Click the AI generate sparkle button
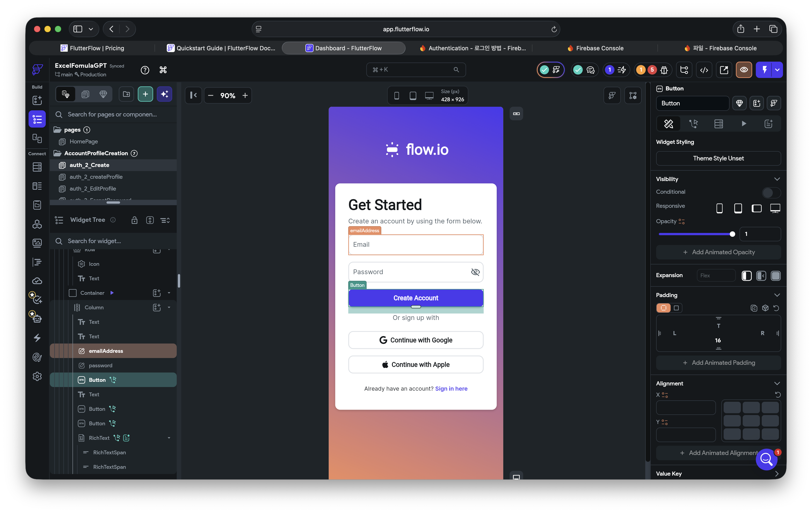812x513 pixels. pyautogui.click(x=164, y=94)
